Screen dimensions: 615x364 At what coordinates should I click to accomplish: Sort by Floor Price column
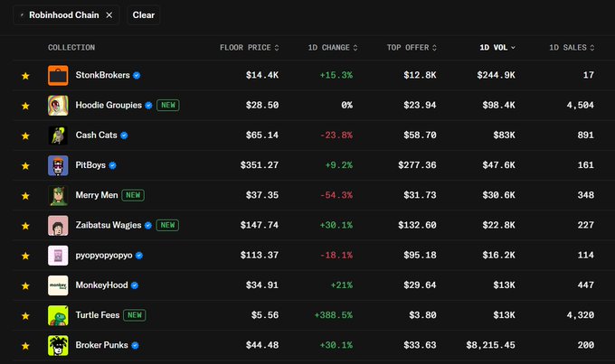[249, 47]
